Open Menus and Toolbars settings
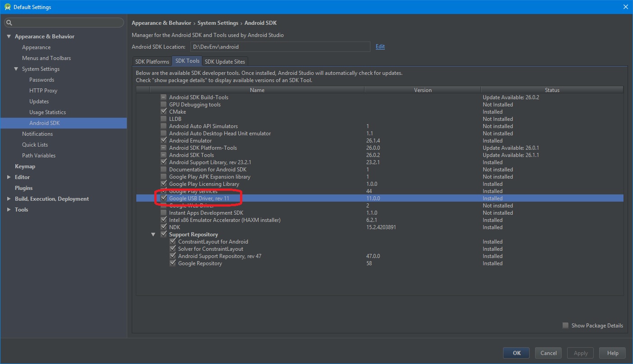Viewport: 633px width, 364px height. pos(46,58)
